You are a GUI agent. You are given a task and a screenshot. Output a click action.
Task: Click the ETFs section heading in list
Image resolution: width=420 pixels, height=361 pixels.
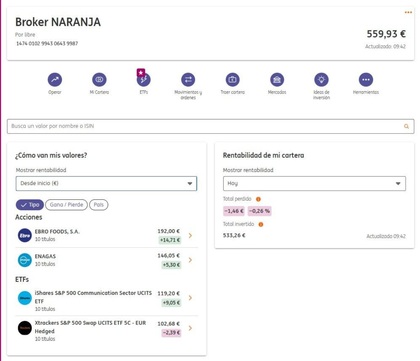[22, 279]
